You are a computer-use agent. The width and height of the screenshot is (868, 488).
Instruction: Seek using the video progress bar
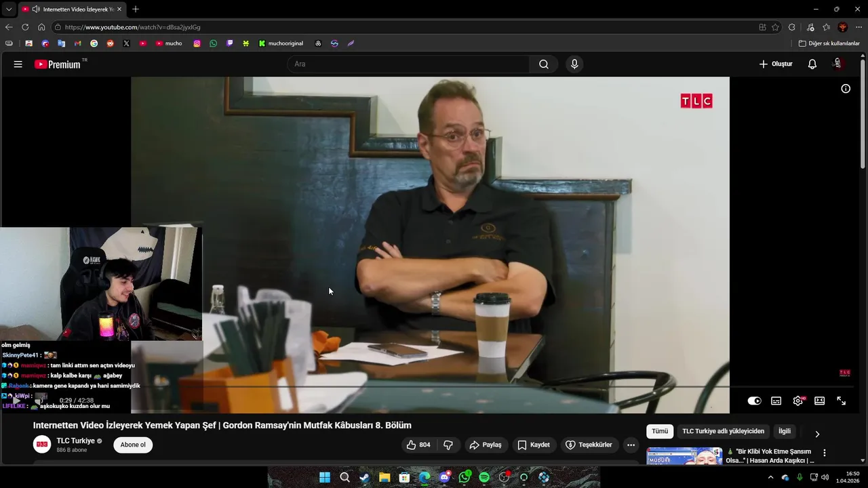(430, 387)
